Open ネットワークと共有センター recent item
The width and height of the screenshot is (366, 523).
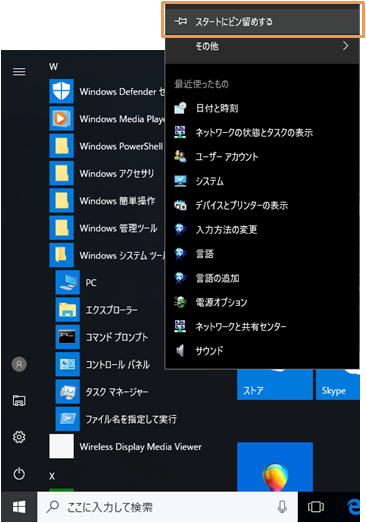(263, 326)
